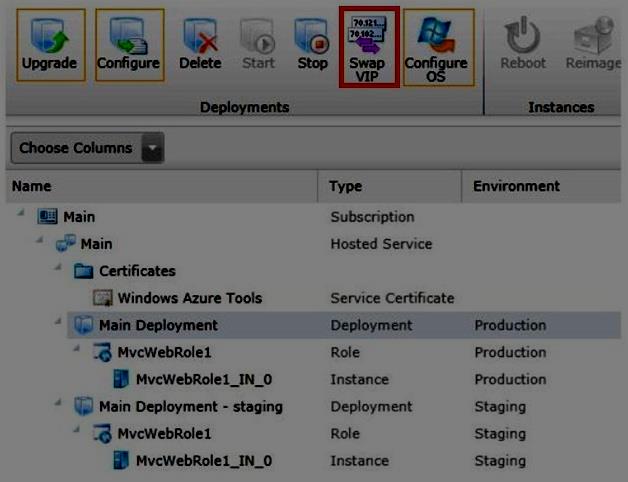628x482 pixels.
Task: Select the Windows Azure Tools row
Action: coord(314,298)
